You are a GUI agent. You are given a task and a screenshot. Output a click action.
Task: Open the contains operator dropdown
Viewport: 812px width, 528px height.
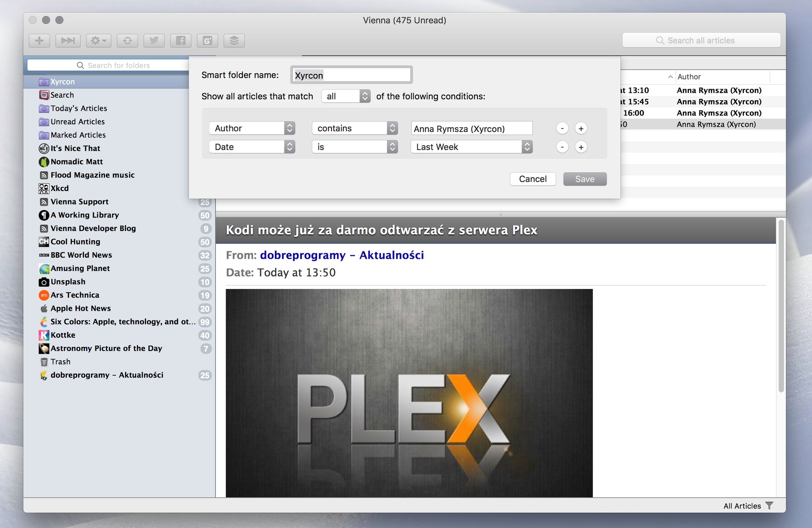tap(355, 128)
